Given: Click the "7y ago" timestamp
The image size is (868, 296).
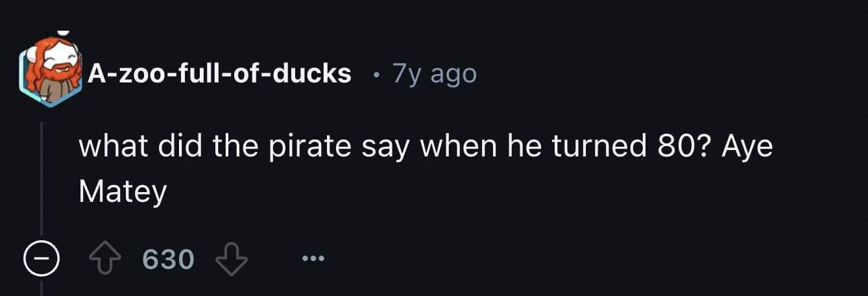Looking at the screenshot, I should point(435,74).
